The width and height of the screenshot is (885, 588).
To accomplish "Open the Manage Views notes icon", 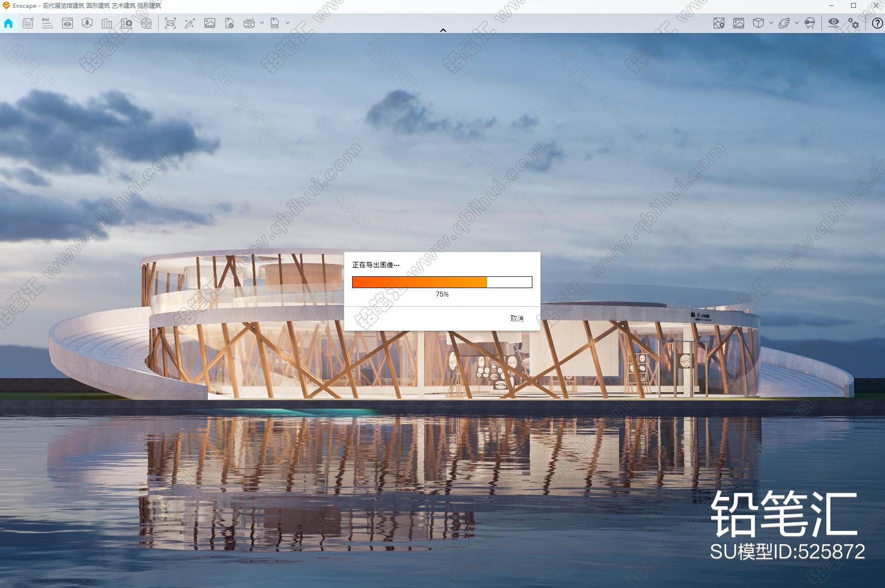I will 28,23.
